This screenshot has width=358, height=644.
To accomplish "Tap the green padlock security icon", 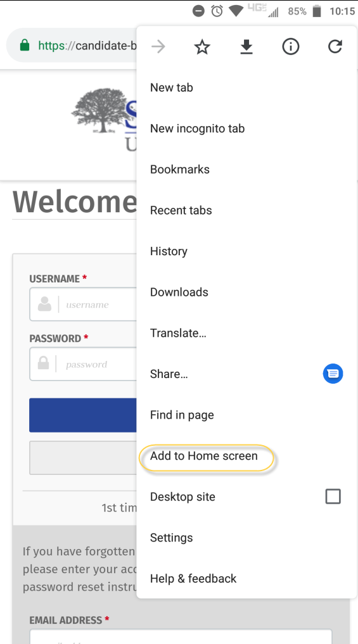I will [x=25, y=45].
